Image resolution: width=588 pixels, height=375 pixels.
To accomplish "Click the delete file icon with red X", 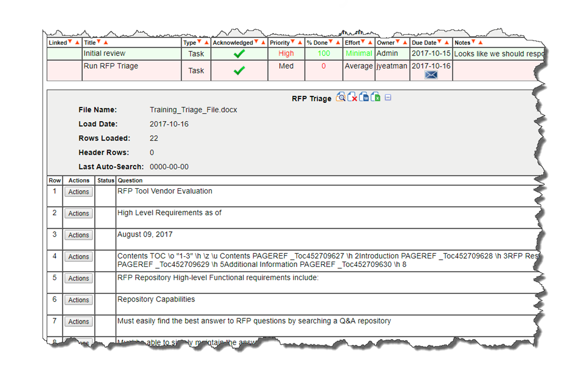I will tap(352, 97).
